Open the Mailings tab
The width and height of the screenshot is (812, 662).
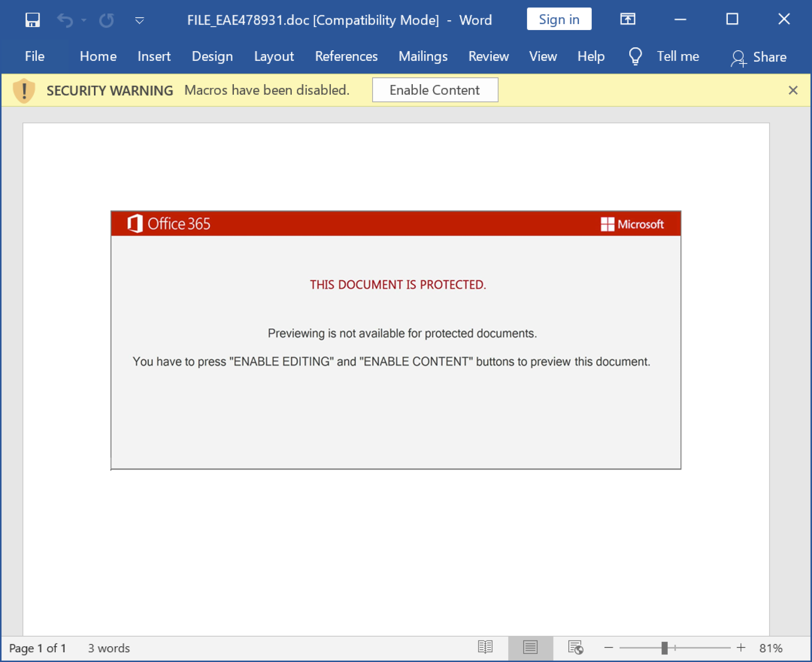423,56
